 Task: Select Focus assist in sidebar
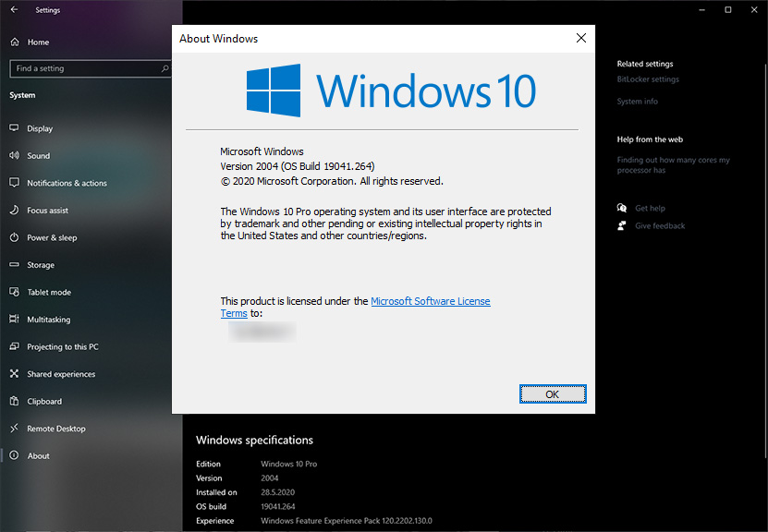tap(47, 211)
